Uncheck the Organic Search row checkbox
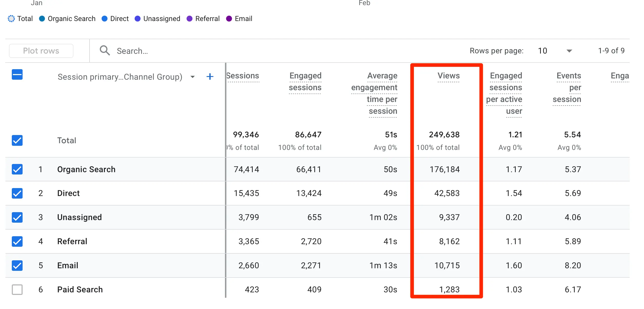This screenshot has height=309, width=644. (x=17, y=169)
